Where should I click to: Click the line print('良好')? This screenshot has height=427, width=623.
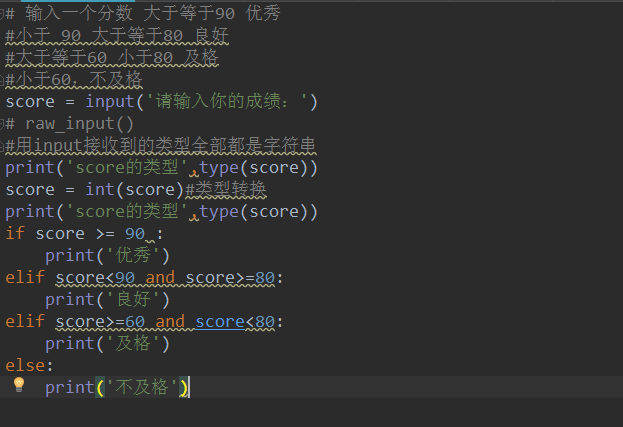click(x=107, y=299)
